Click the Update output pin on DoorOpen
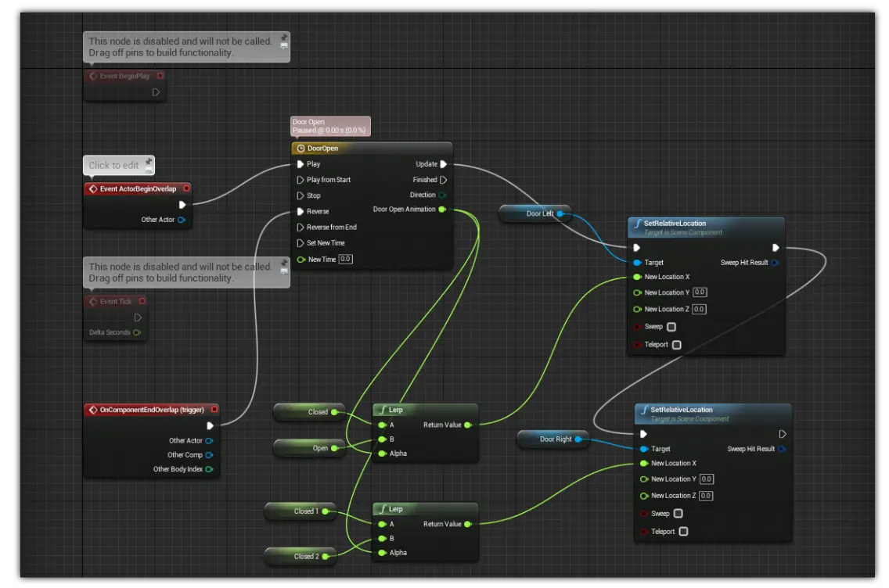Screen dimensions: 889x588 (x=444, y=164)
